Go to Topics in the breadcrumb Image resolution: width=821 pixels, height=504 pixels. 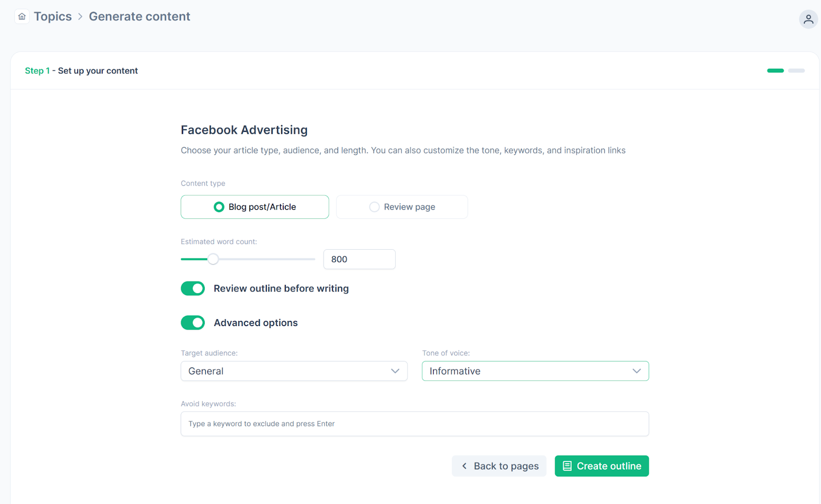53,16
